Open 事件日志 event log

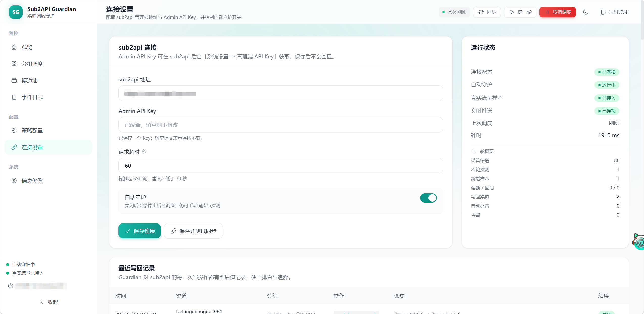(48, 97)
